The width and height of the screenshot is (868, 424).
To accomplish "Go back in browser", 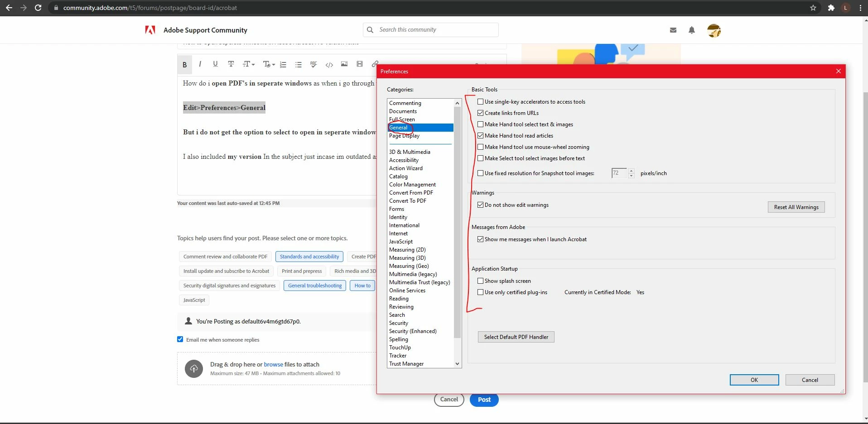I will click(x=9, y=8).
